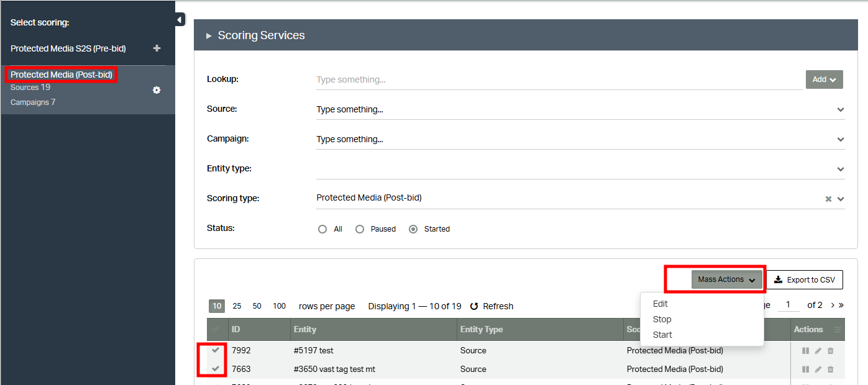Expand the Source dropdown arrow
Viewport: 868px width, 385px height.
841,110
